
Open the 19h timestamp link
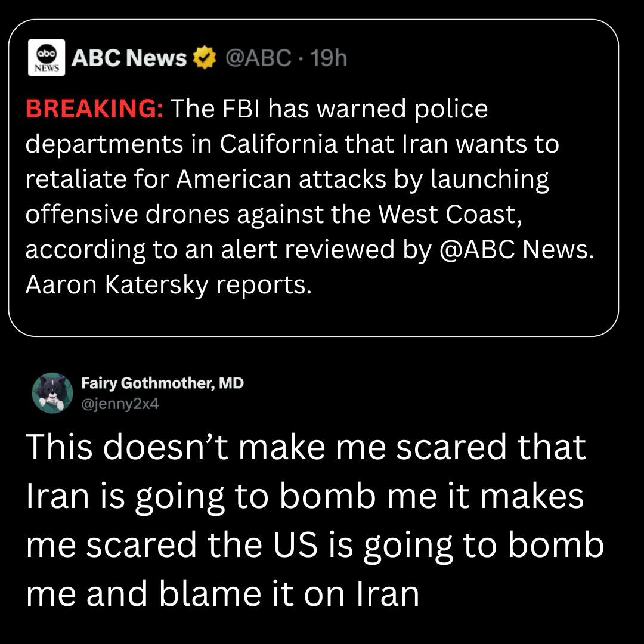click(329, 58)
